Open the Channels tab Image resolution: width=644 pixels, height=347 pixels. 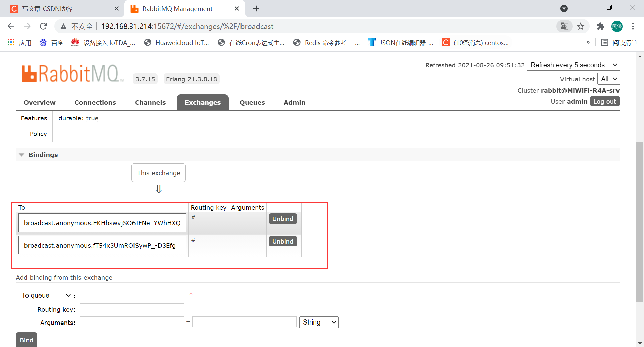point(150,102)
